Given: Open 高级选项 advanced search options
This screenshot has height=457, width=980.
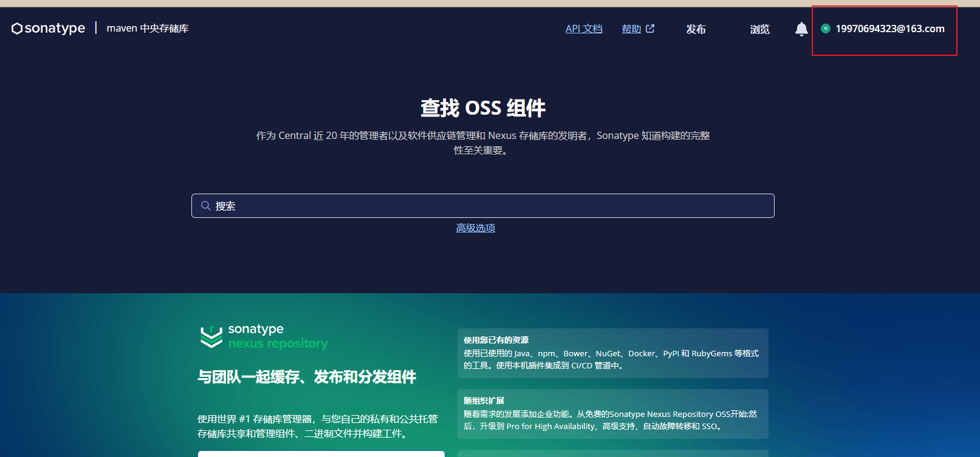Looking at the screenshot, I should coord(475,228).
